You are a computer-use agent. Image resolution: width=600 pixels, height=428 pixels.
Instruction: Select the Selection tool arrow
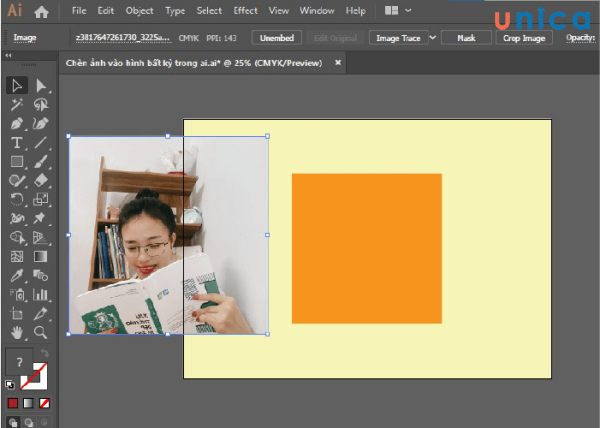pyautogui.click(x=17, y=86)
